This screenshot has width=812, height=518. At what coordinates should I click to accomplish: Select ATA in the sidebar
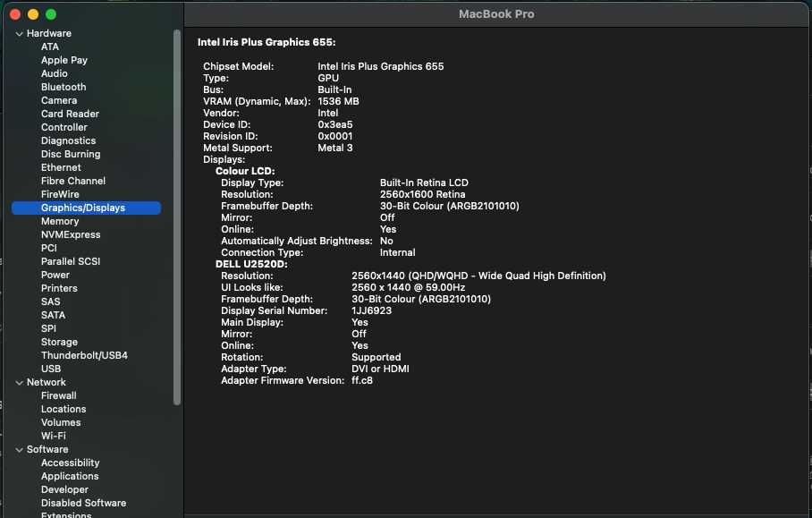[x=50, y=47]
